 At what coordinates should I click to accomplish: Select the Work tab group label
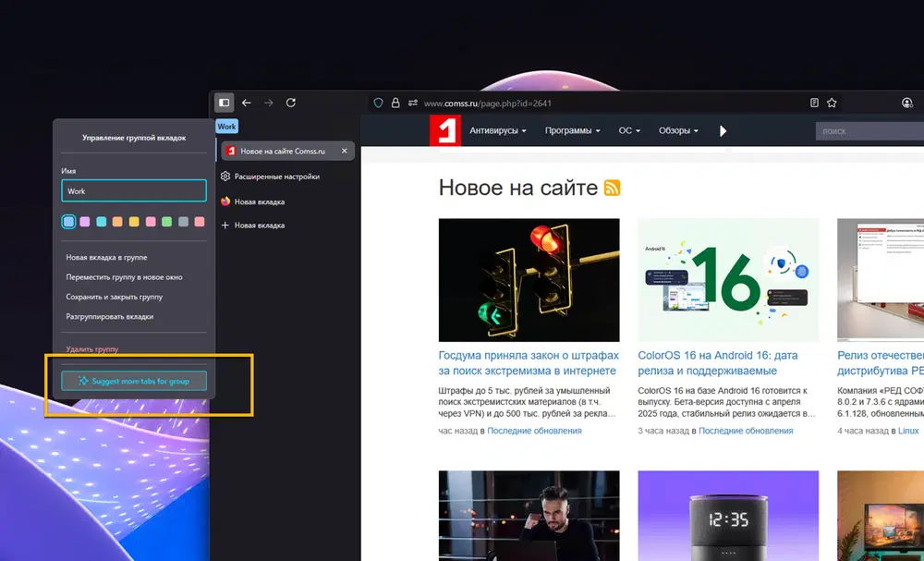click(x=226, y=126)
